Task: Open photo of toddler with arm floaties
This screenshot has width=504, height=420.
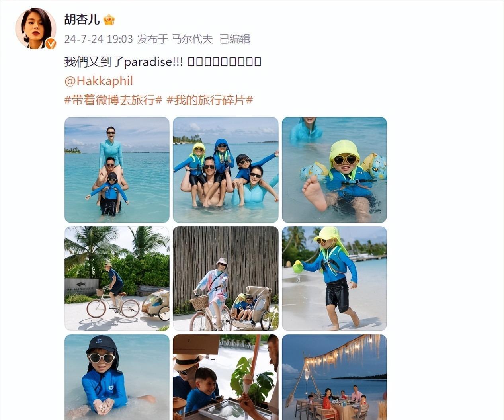Action: pos(334,170)
